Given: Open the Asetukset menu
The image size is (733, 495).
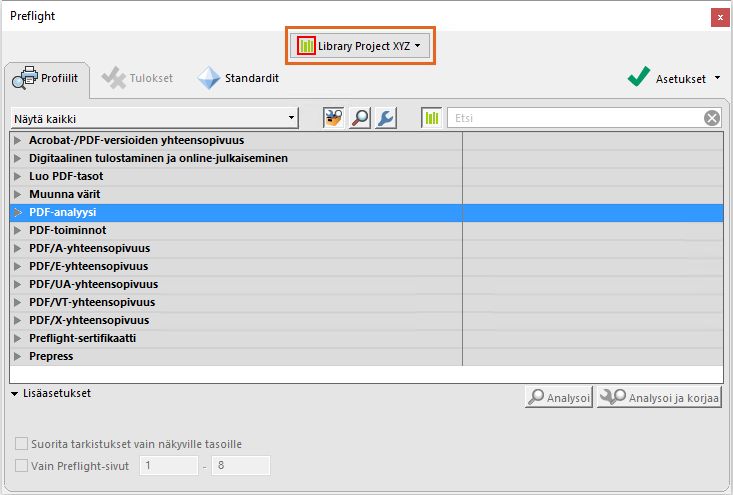Looking at the screenshot, I should coord(674,78).
